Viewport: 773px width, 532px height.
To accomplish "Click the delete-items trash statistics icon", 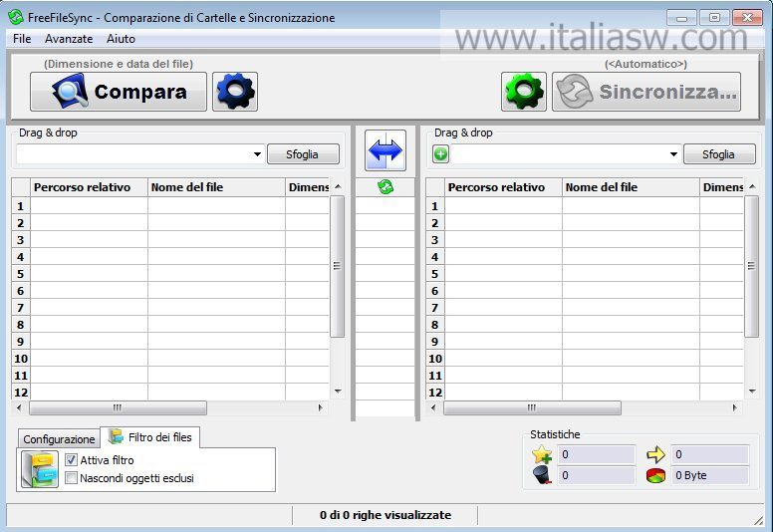I will (x=542, y=475).
